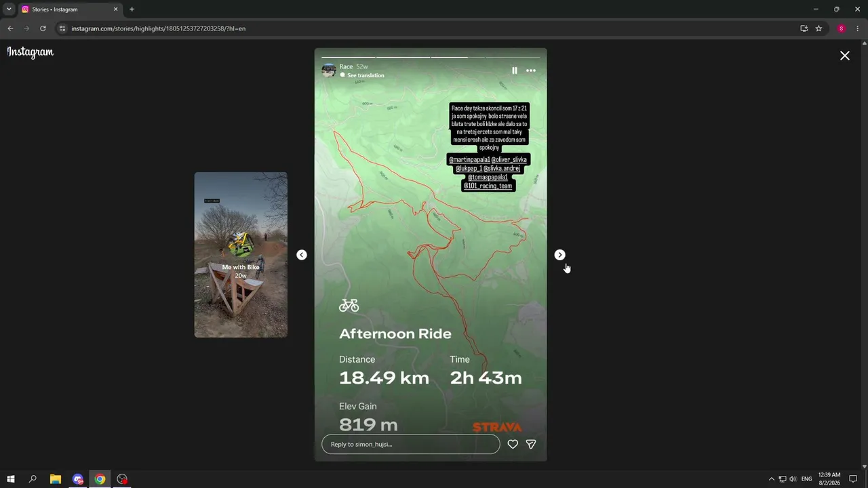868x488 pixels.
Task: Open tab search dropdown arrow
Action: tap(9, 9)
